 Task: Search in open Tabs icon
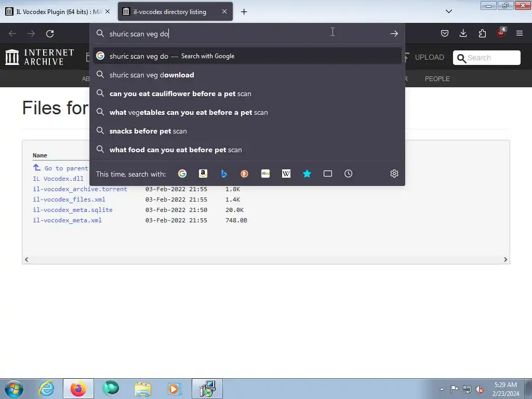tap(328, 174)
